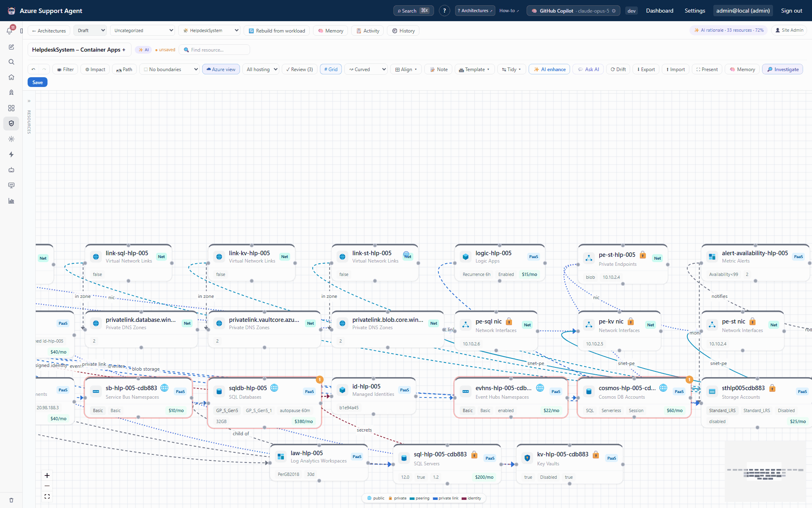Toggle Investigate mode
812x508 pixels.
pos(782,69)
